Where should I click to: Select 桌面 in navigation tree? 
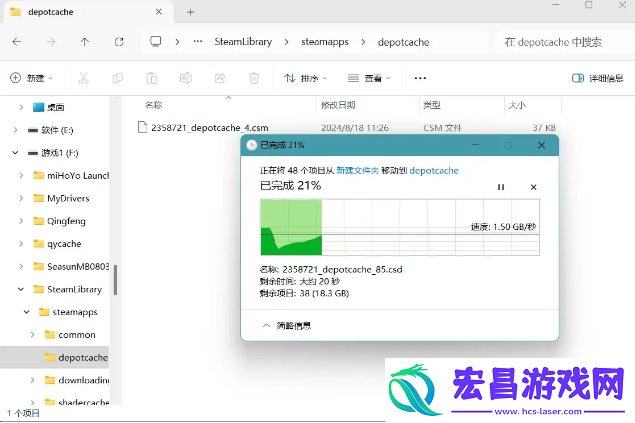[x=49, y=107]
